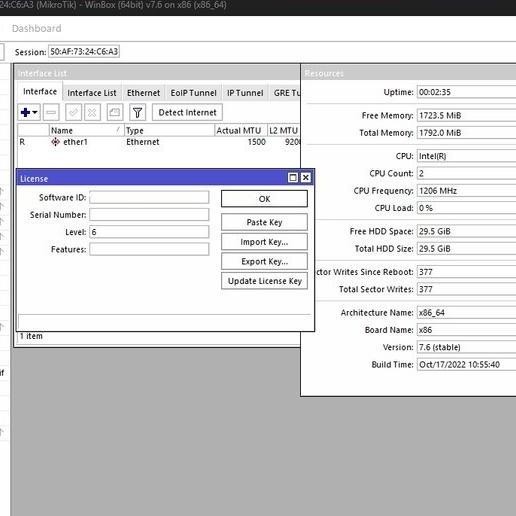Click the Dashboard menu label
The image size is (516, 516).
(36, 28)
